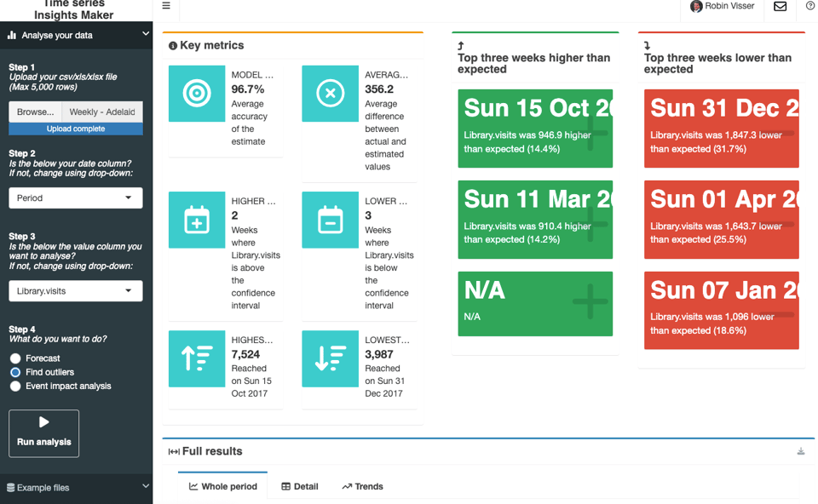Click the Sun 31 Dec red card

click(721, 128)
